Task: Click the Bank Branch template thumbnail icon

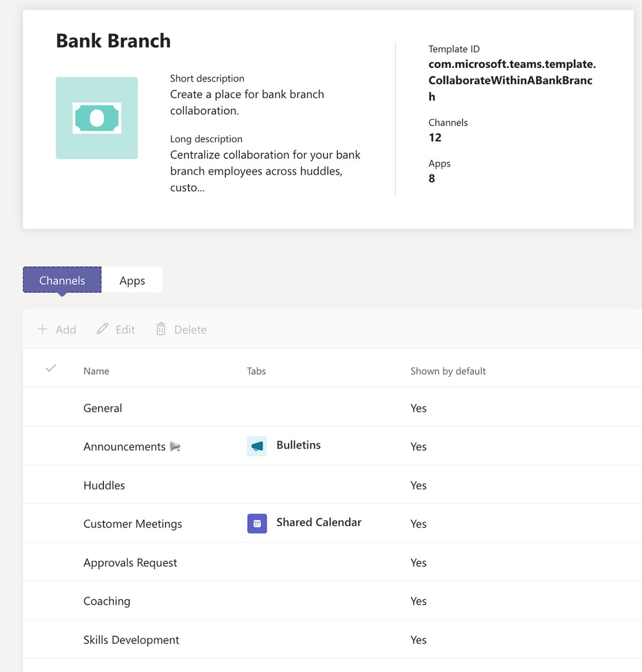Action: [x=97, y=118]
